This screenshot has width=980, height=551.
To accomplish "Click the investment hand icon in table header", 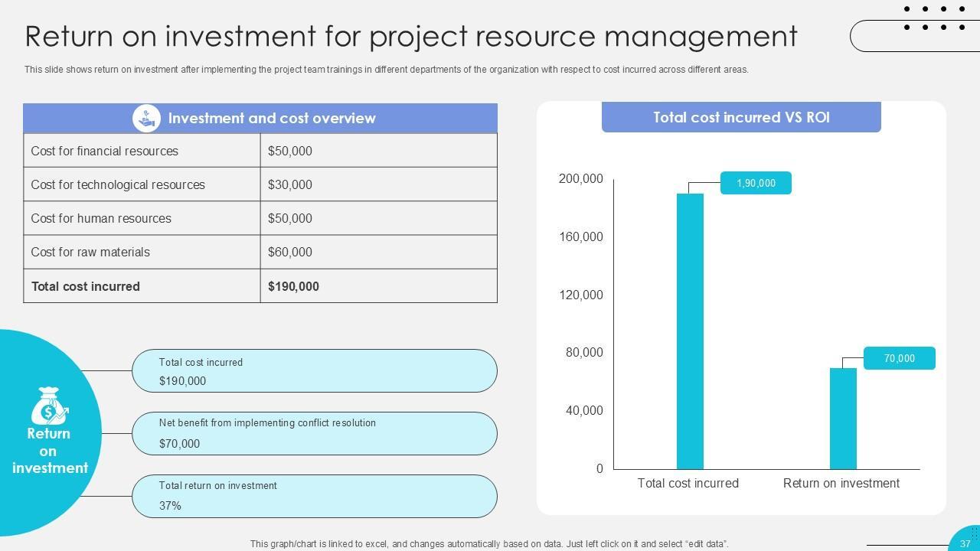I will coord(146,118).
